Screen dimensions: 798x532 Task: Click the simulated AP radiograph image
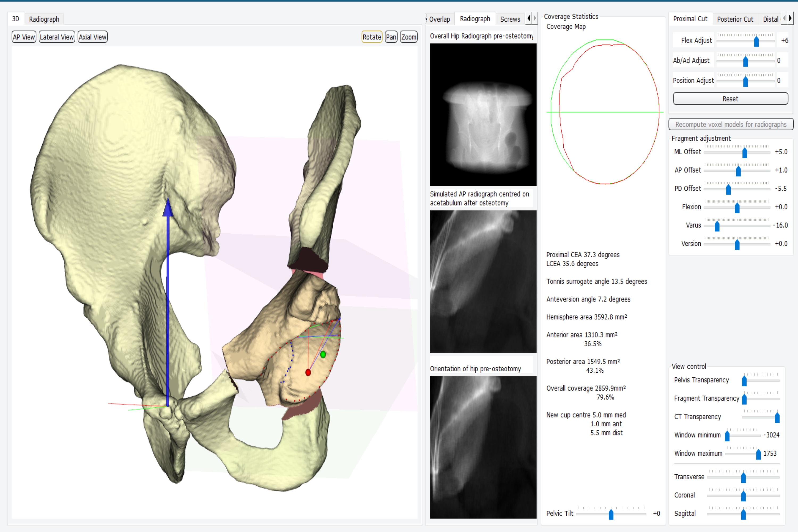pos(483,281)
